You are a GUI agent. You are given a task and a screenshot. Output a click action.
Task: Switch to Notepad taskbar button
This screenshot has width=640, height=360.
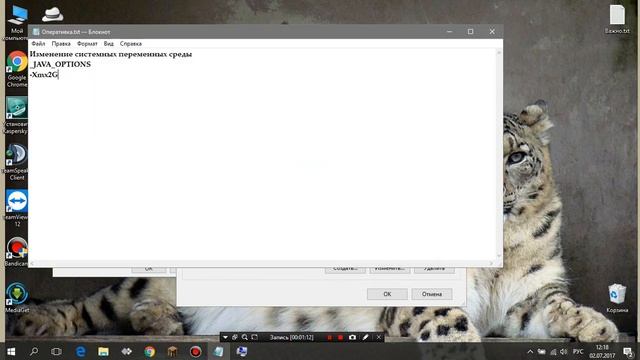click(x=219, y=351)
